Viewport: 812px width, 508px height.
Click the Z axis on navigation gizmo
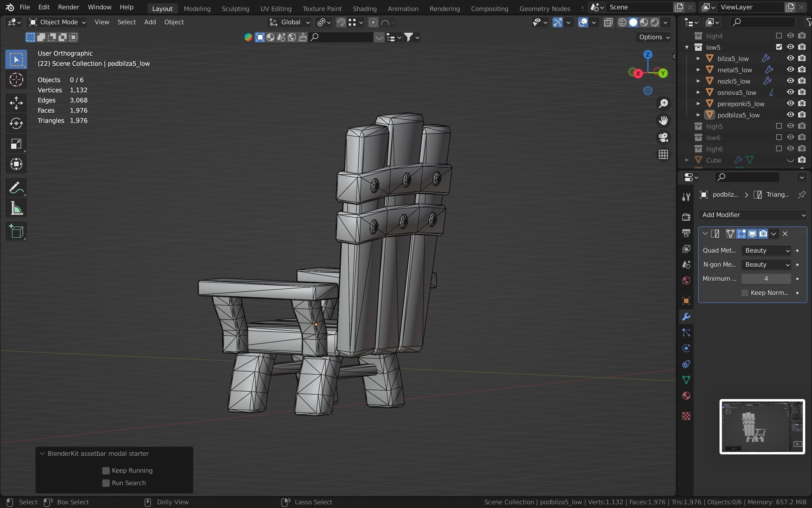point(648,54)
